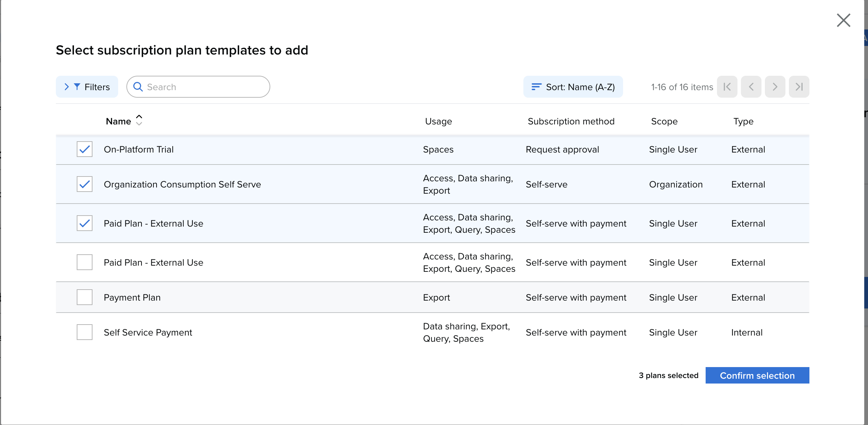The height and width of the screenshot is (425, 868).
Task: Click the funnel icon on Filters
Action: point(77,87)
